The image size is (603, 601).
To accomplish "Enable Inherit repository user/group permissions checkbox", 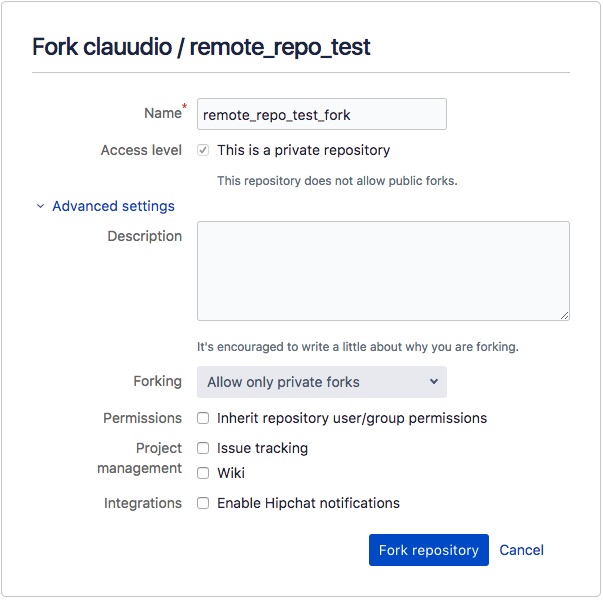I will [x=203, y=418].
